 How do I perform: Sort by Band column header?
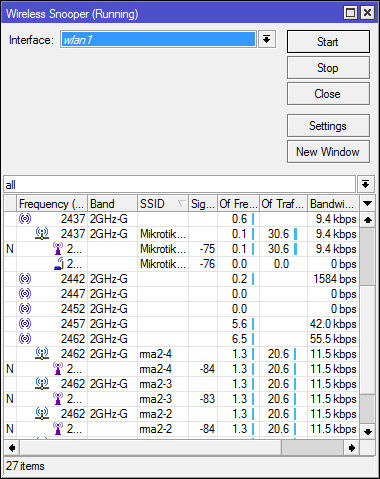coord(112,204)
